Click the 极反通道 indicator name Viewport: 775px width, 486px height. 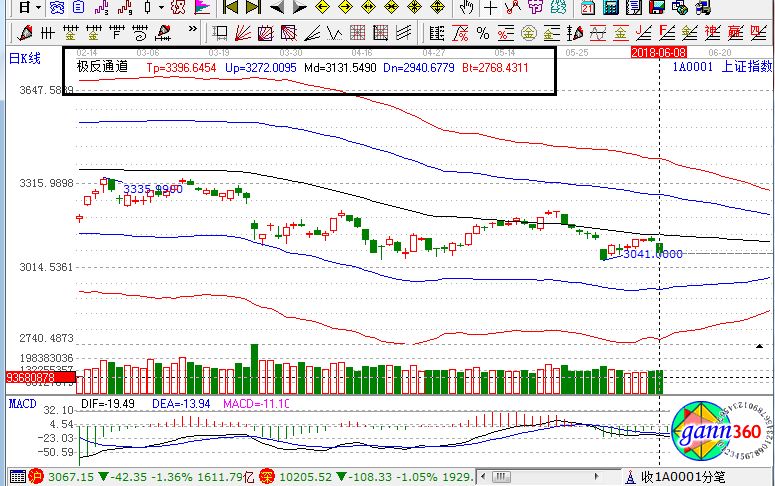102,67
